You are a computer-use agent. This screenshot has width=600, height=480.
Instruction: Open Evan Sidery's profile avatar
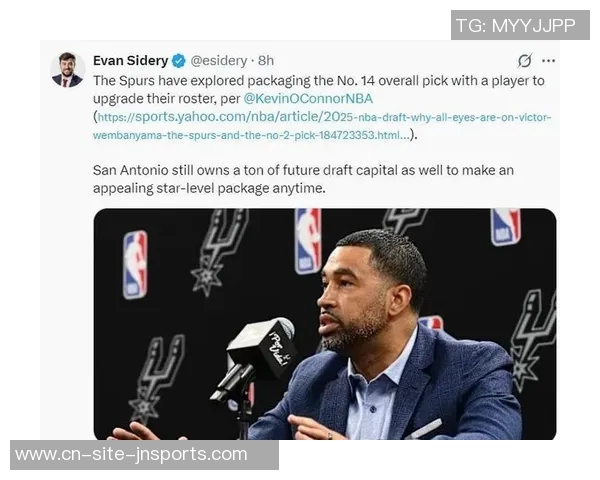click(x=67, y=69)
